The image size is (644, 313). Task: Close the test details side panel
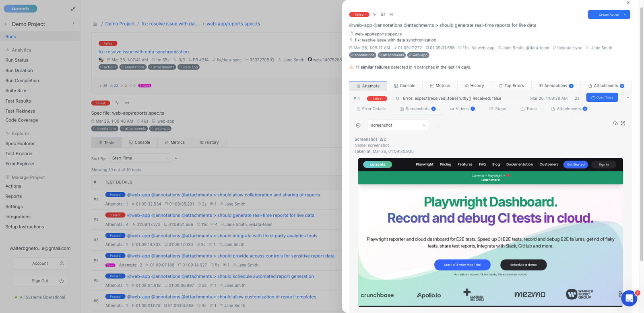pos(628,3)
